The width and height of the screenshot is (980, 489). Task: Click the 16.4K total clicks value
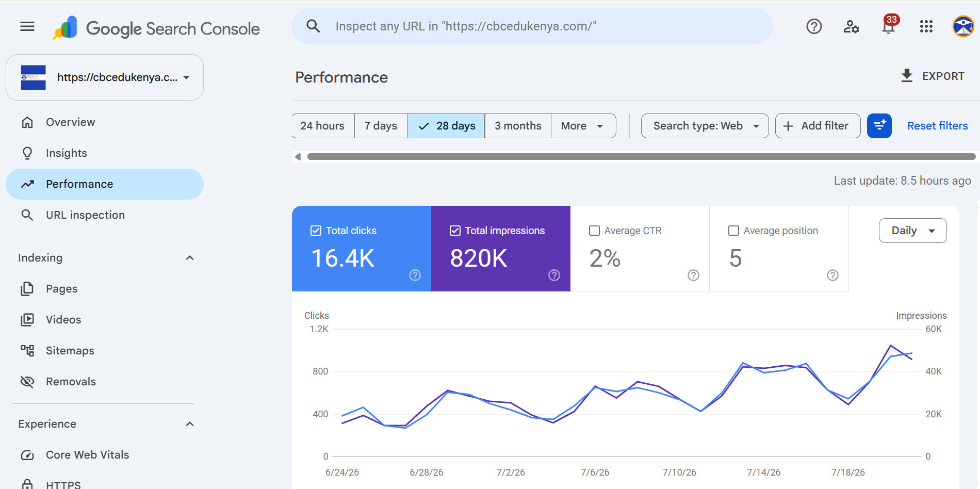(343, 258)
